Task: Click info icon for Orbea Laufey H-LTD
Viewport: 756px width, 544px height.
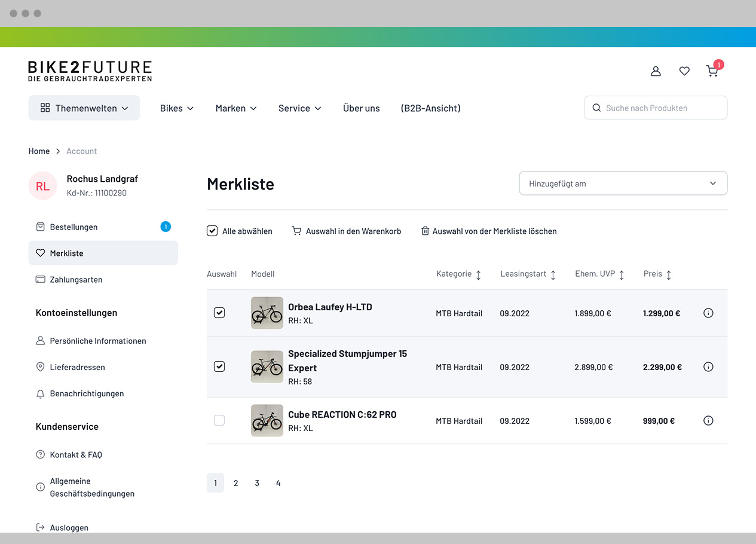Action: [708, 313]
